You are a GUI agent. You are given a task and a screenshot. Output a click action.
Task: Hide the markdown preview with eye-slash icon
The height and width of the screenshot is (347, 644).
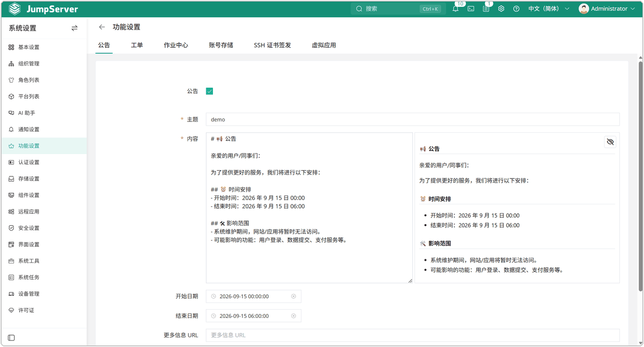tap(610, 142)
